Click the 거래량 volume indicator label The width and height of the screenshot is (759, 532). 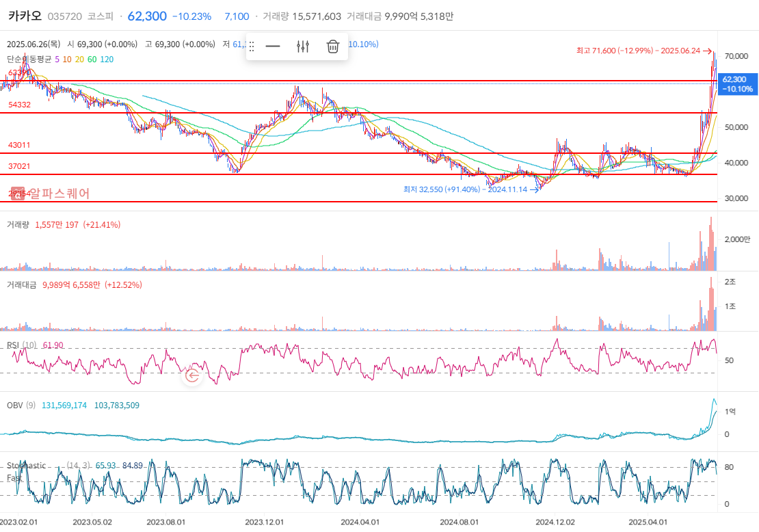[x=18, y=224]
